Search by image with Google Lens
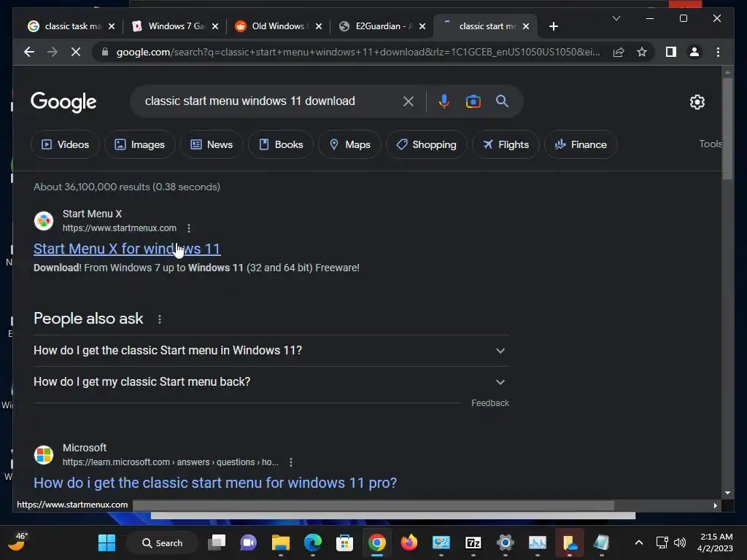This screenshot has height=560, width=747. point(473,101)
